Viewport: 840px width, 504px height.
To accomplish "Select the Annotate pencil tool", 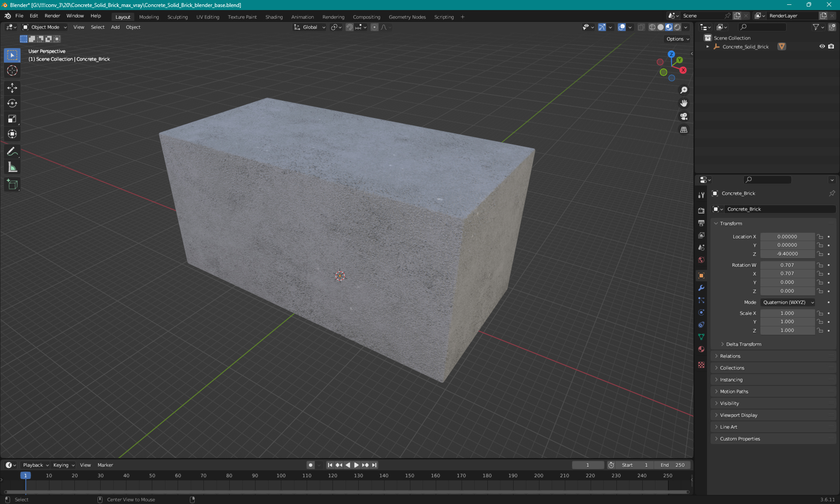I will pyautogui.click(x=12, y=152).
